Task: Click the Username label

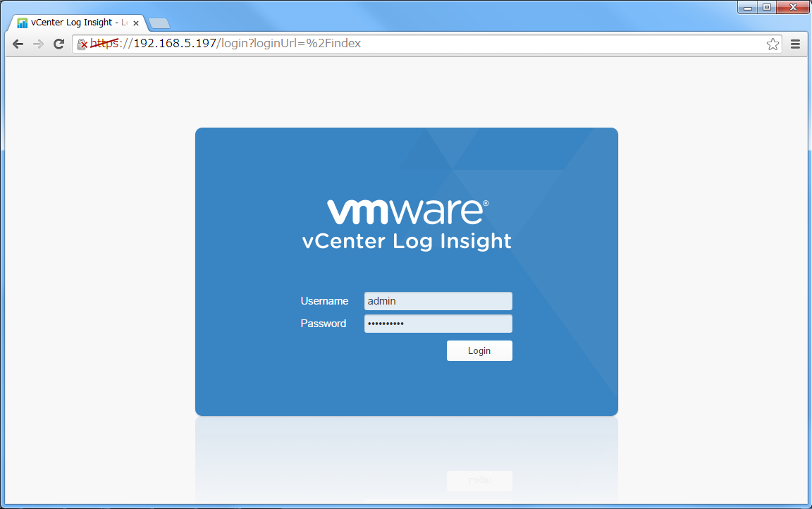Action: pyautogui.click(x=324, y=301)
